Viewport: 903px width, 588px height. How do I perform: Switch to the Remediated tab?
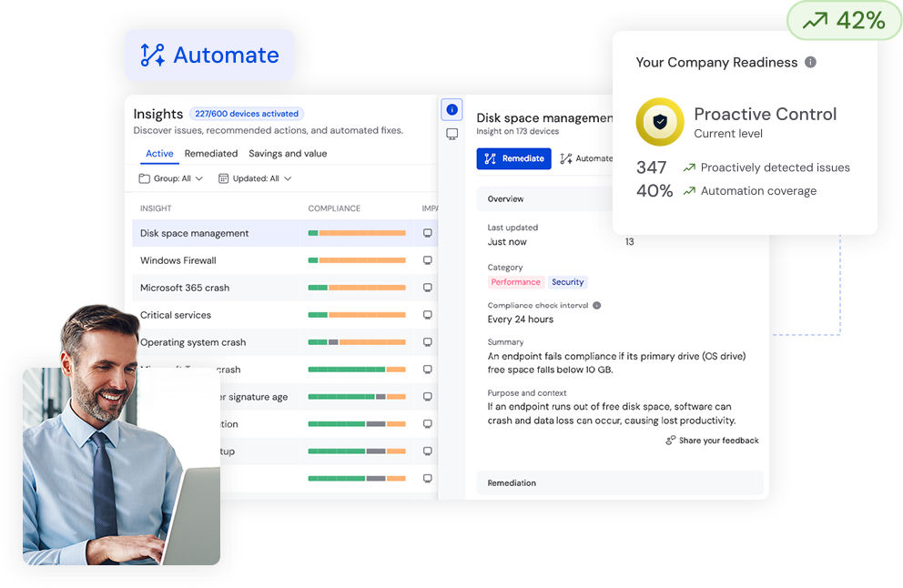point(210,154)
